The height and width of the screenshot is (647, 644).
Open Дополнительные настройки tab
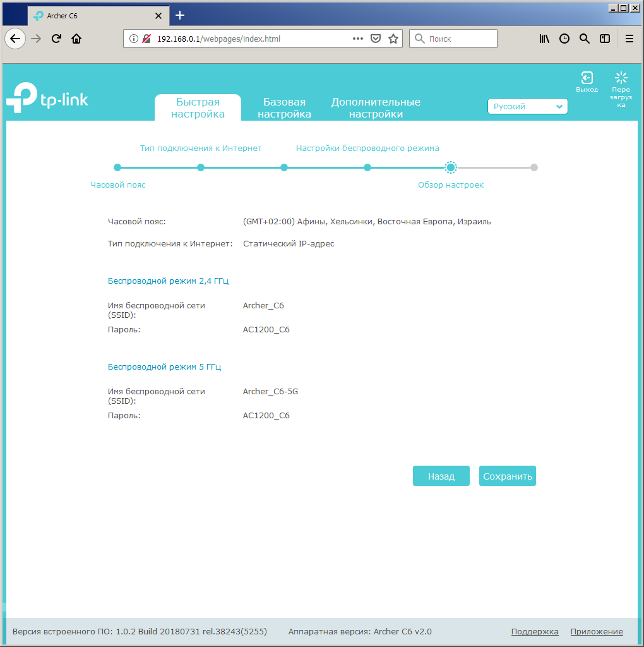point(376,108)
